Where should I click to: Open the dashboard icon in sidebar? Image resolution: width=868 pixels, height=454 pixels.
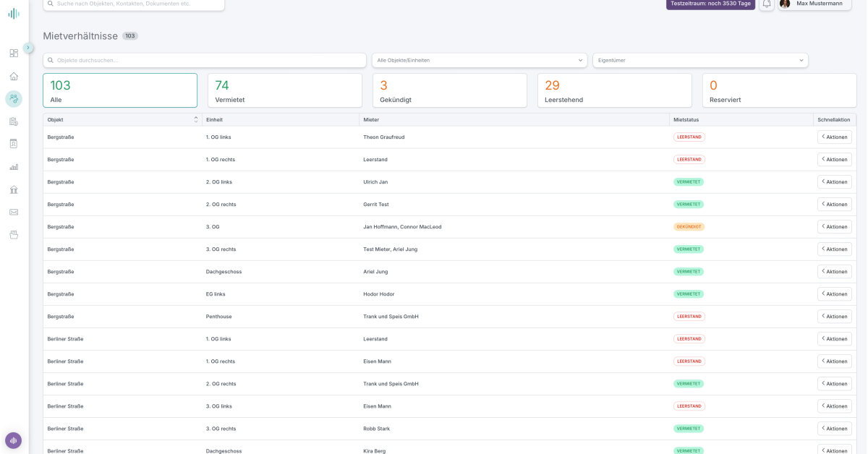[x=14, y=53]
